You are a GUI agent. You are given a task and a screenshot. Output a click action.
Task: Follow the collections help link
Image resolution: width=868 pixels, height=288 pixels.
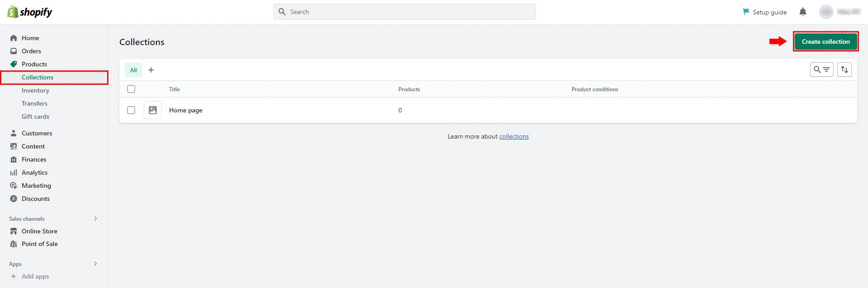514,136
